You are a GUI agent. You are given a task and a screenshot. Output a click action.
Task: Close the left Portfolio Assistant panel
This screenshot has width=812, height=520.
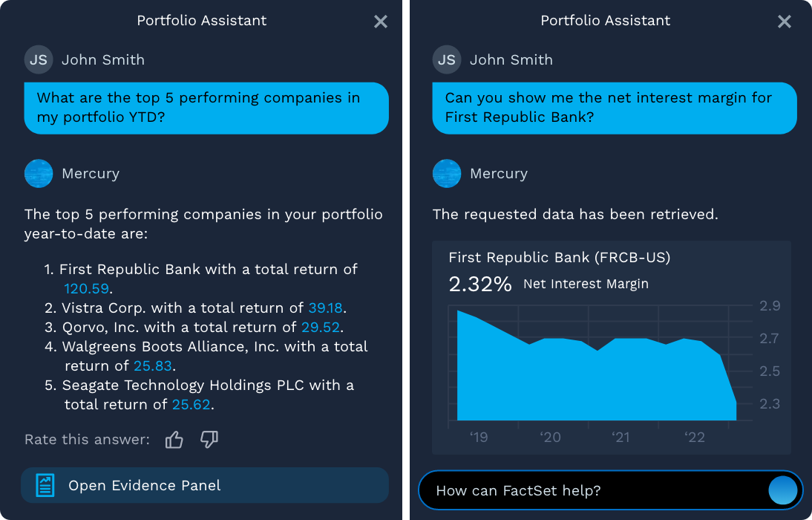(x=381, y=21)
